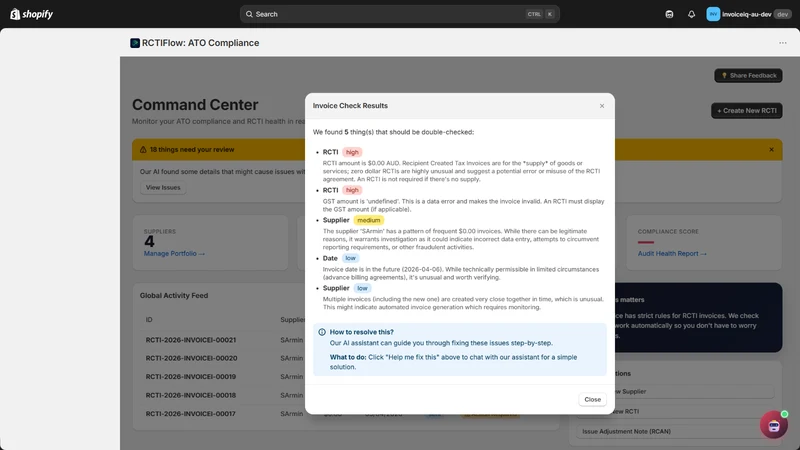Open the Audit Health Report link
The image size is (800, 450).
click(672, 254)
